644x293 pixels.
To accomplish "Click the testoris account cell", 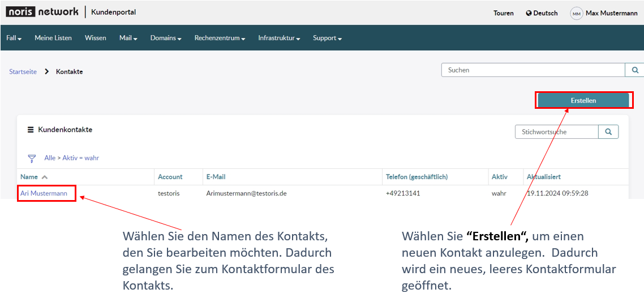I will coord(169,193).
